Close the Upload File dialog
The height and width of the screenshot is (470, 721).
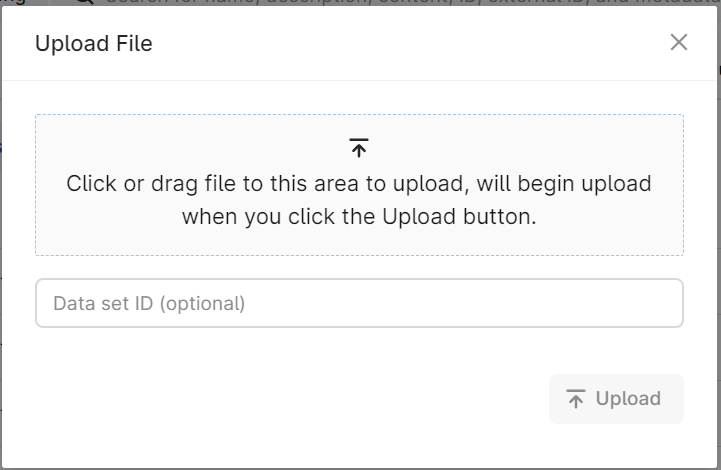tap(679, 42)
